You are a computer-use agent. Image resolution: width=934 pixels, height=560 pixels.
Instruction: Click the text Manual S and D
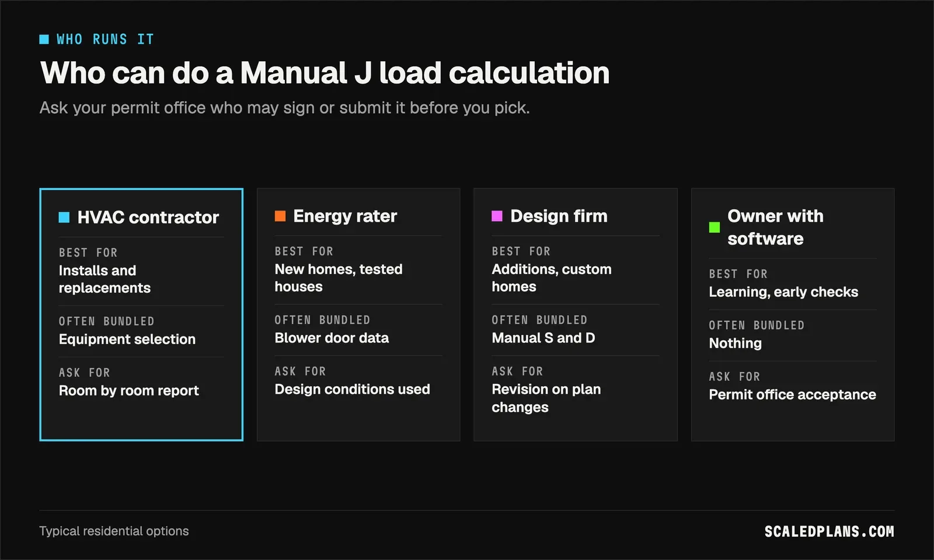(543, 338)
